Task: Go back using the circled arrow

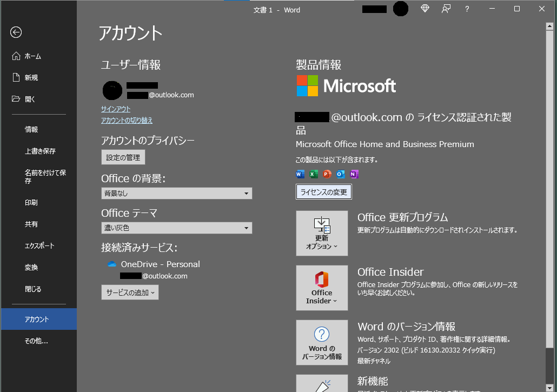Action: pyautogui.click(x=16, y=32)
